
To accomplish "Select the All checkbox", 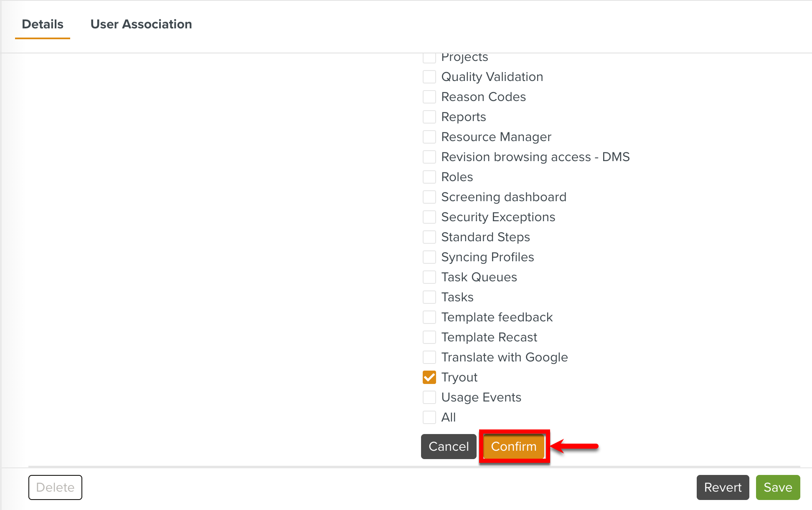I will point(429,417).
